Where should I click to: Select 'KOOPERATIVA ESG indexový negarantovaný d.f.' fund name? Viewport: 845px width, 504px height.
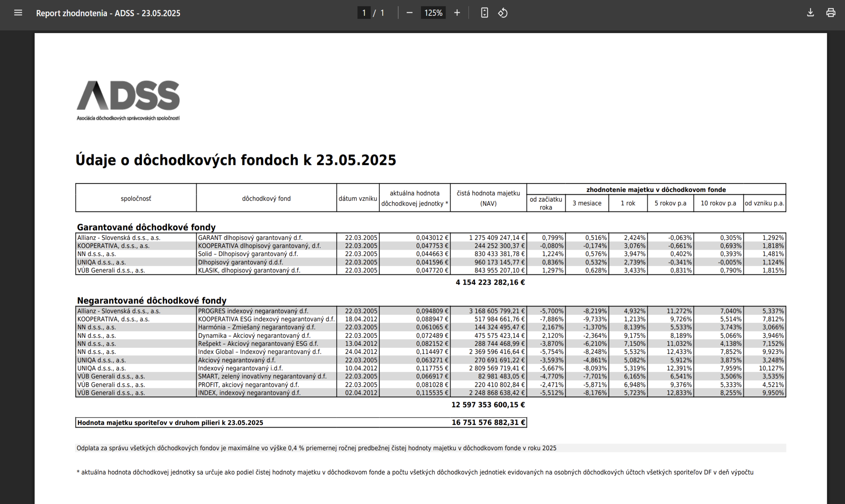click(266, 319)
